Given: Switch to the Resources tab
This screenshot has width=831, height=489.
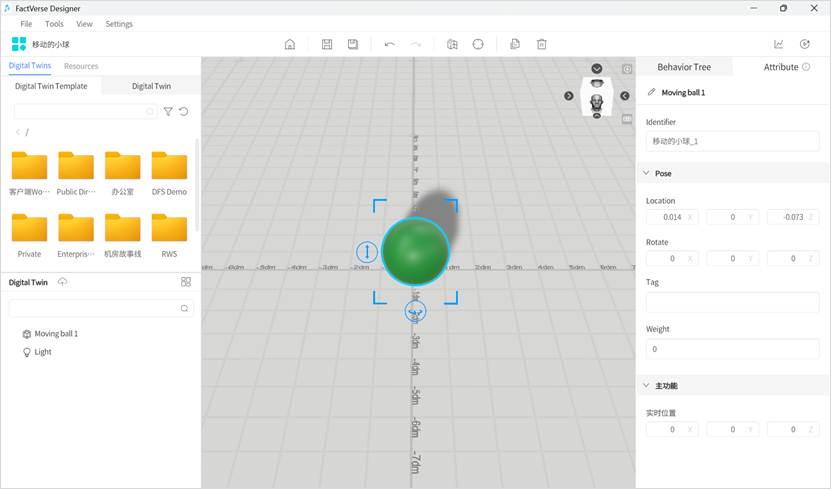Looking at the screenshot, I should 81,66.
